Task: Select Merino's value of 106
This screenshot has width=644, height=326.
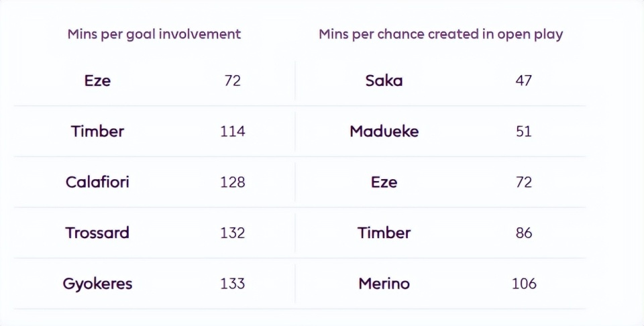Action: (x=523, y=284)
